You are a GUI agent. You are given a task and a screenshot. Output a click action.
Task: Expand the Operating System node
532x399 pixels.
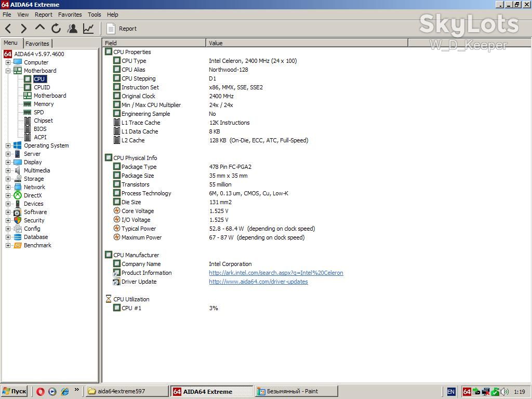pos(8,145)
